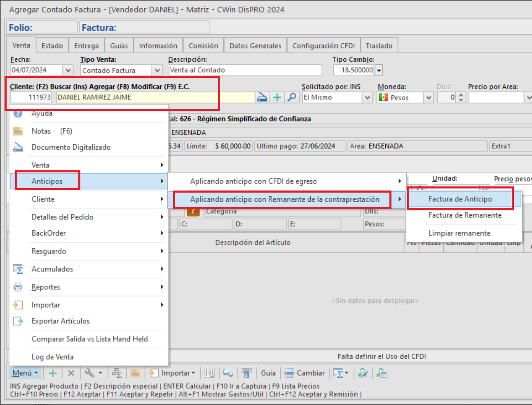Click the printer icon in bottom toolbar
This screenshot has width=532, height=405.
pos(246,373)
